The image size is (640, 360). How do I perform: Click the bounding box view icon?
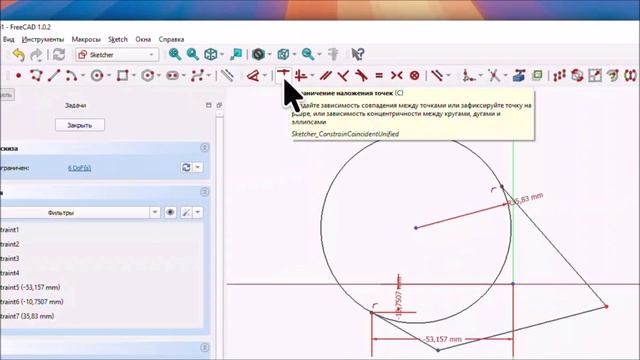(x=283, y=54)
